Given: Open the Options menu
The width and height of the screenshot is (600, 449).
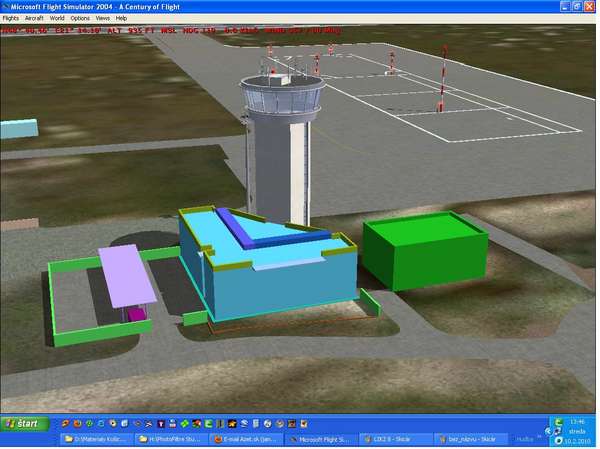Looking at the screenshot, I should (80, 18).
